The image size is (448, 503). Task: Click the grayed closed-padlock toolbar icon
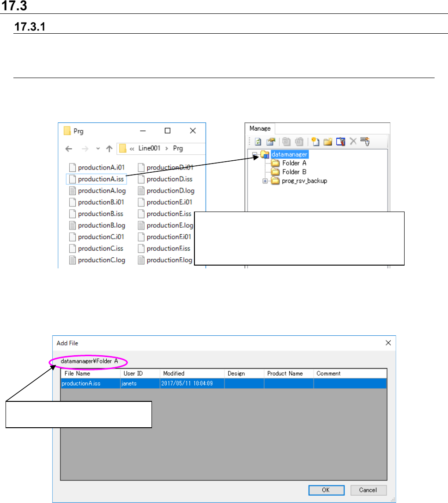point(286,141)
